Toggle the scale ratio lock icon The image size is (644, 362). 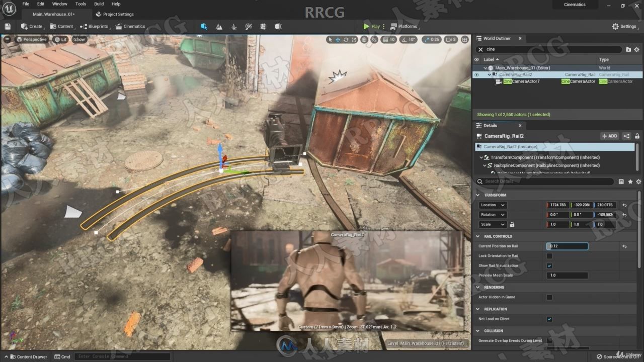tap(512, 225)
